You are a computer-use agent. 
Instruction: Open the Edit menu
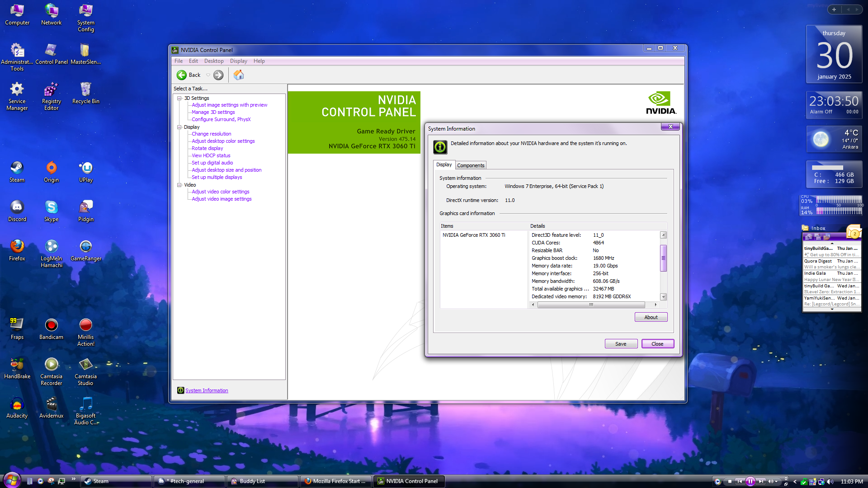coord(193,61)
